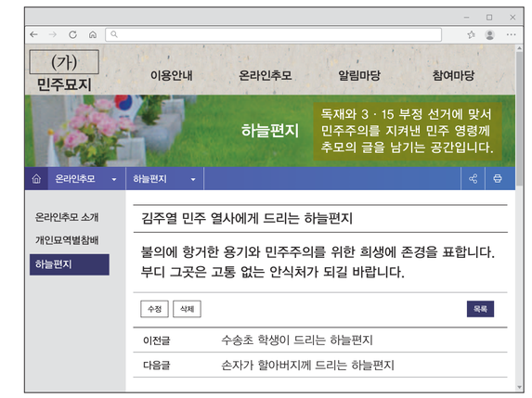The image size is (532, 398).
Task: Go to browser home page icon
Action: point(93,34)
